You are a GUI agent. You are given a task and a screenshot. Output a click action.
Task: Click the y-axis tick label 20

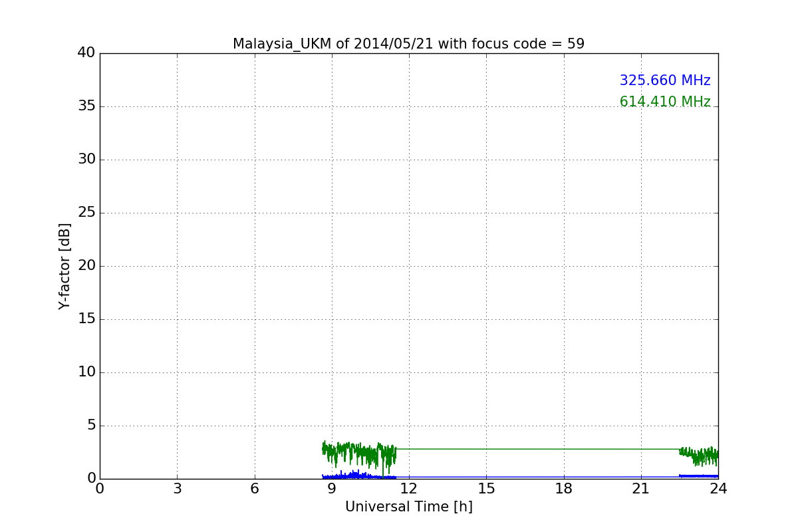(x=86, y=266)
